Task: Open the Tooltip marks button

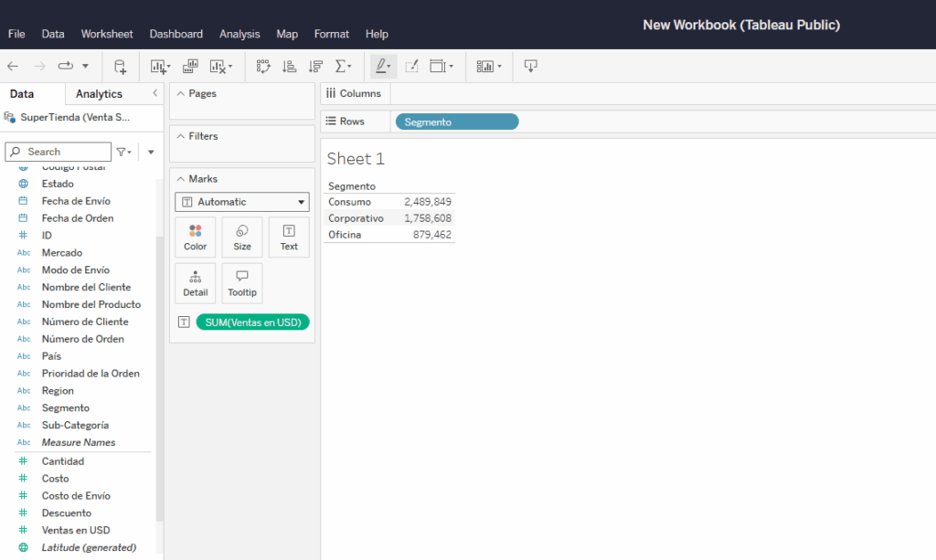Action: tap(242, 283)
